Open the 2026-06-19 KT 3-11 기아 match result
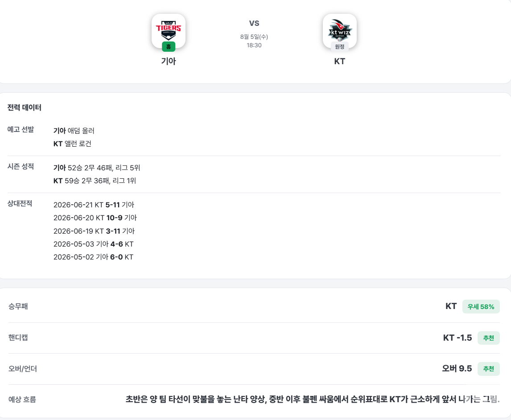The width and height of the screenshot is (511, 420). 94,231
